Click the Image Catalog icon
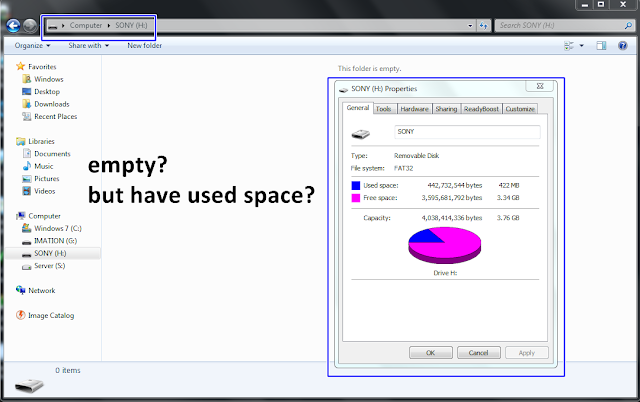 point(20,315)
